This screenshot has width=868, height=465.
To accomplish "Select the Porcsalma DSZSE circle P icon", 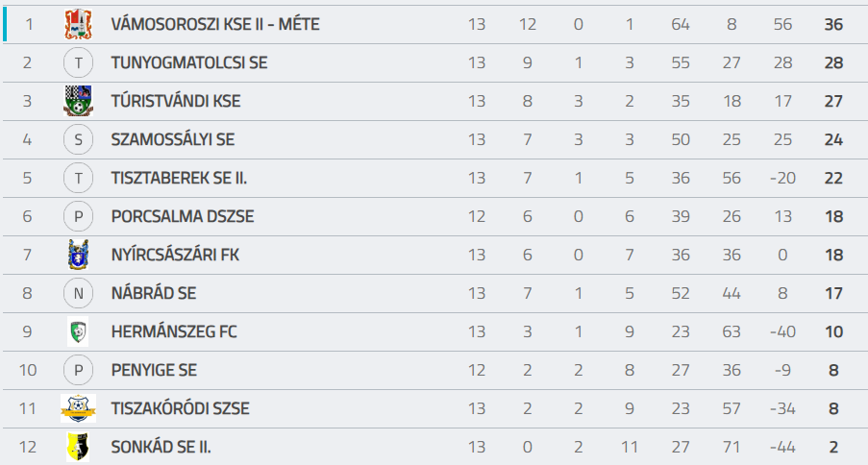I will tap(78, 216).
